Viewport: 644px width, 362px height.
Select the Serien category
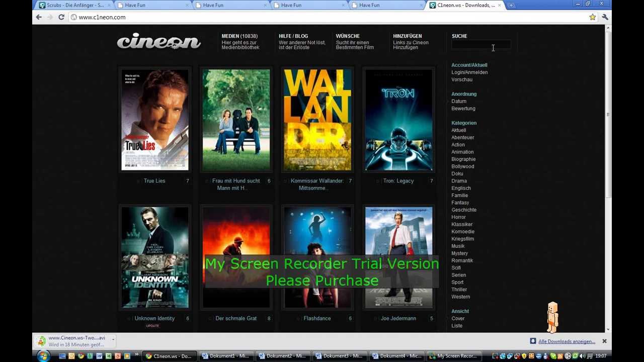coord(458,275)
